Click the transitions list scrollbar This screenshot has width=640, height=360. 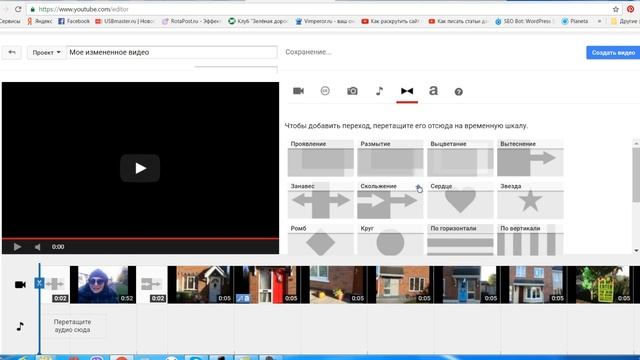(636, 175)
